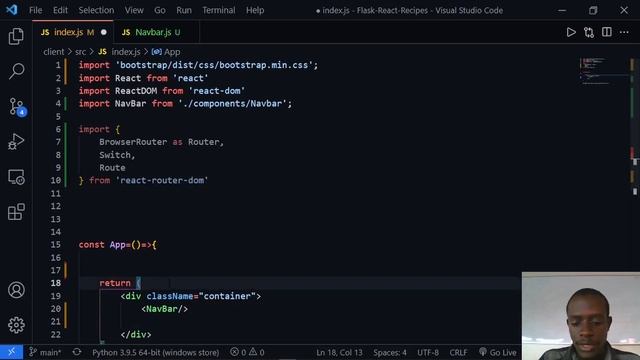This screenshot has width=640, height=360.
Task: Click the VS Code logo icon
Action: pos(11,10)
